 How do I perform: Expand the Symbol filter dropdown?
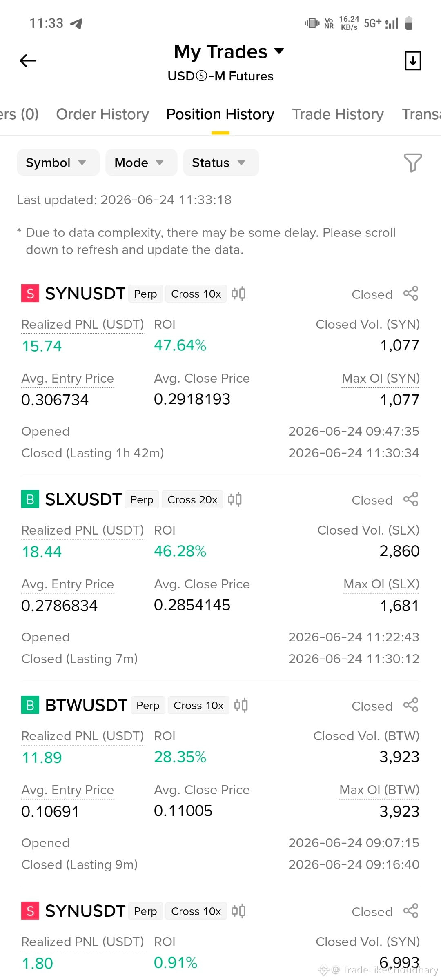(x=58, y=163)
